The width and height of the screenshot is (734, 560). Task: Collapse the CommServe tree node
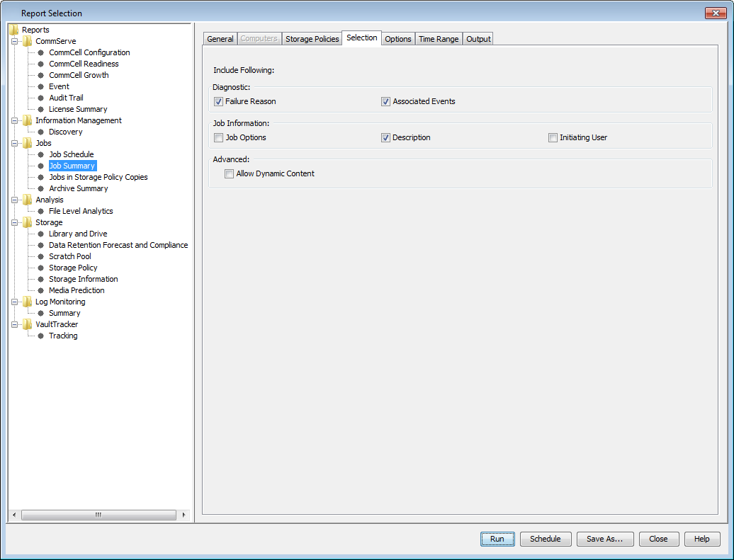coord(14,41)
